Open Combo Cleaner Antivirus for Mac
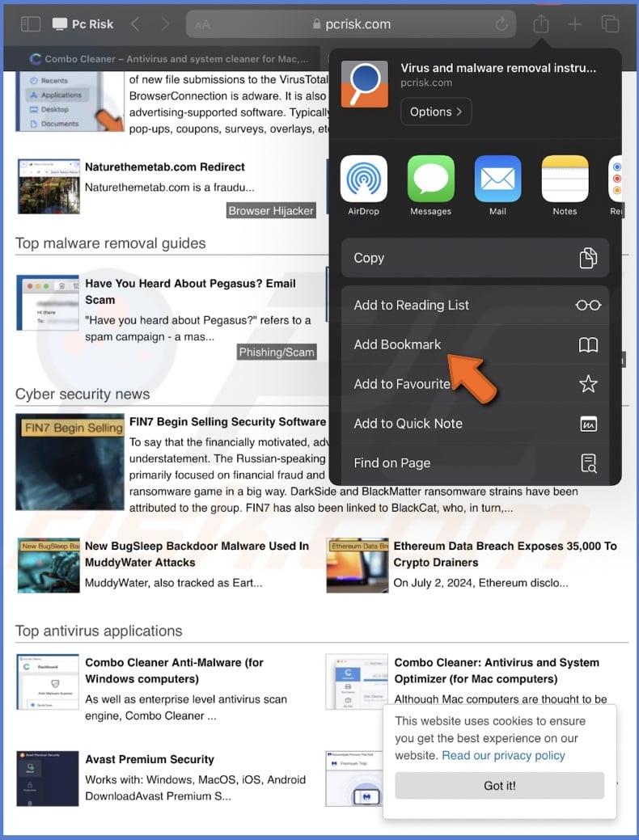The height and width of the screenshot is (840, 639). point(497,670)
